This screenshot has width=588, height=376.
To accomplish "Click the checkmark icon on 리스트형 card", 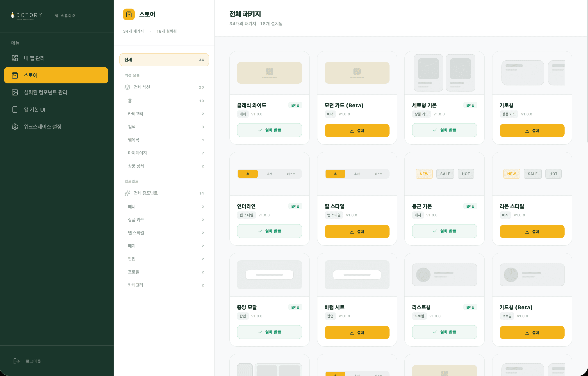I will click(435, 332).
